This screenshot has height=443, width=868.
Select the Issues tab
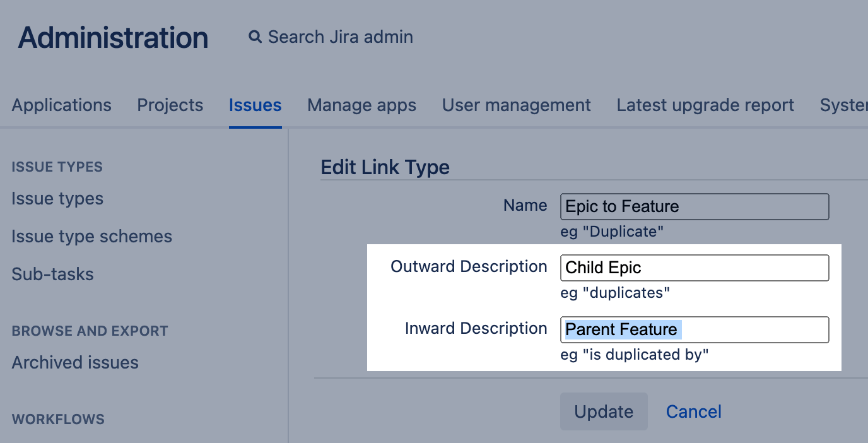tap(255, 105)
